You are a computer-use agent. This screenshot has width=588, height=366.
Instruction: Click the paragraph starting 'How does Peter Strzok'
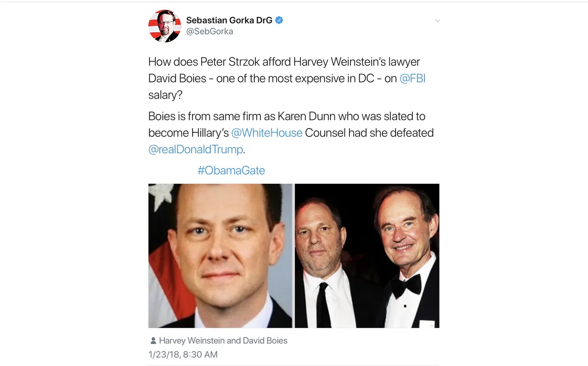[x=287, y=79]
